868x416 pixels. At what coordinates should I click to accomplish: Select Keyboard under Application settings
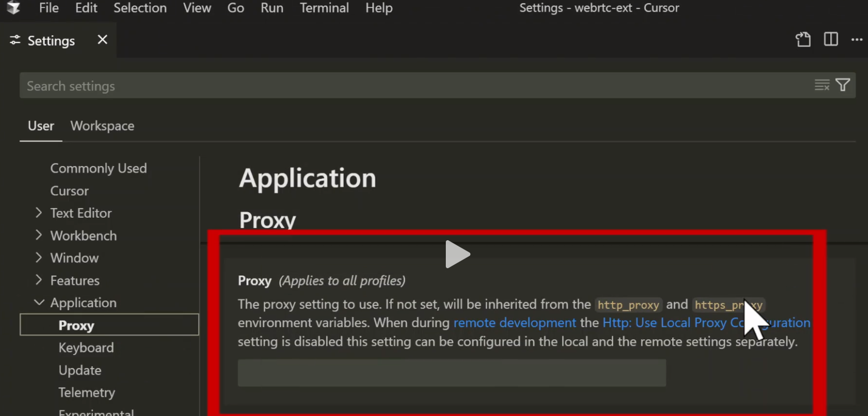pyautogui.click(x=86, y=348)
